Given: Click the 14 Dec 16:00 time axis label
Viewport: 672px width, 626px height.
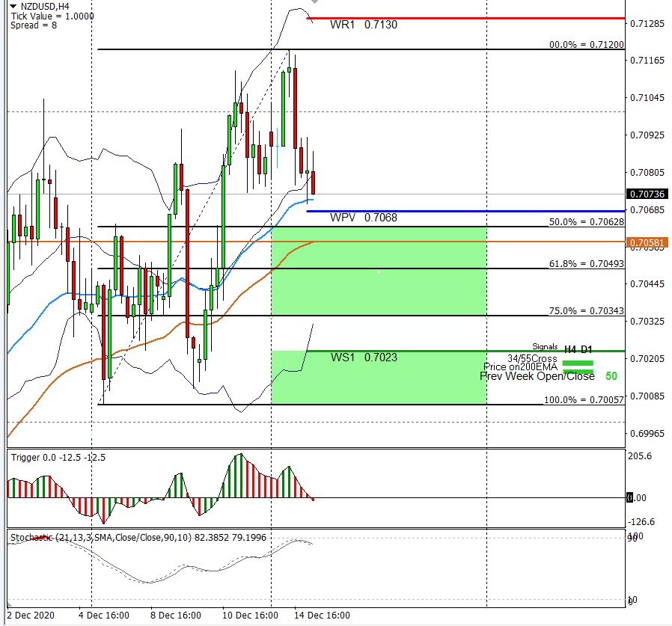Looking at the screenshot, I should [x=322, y=615].
